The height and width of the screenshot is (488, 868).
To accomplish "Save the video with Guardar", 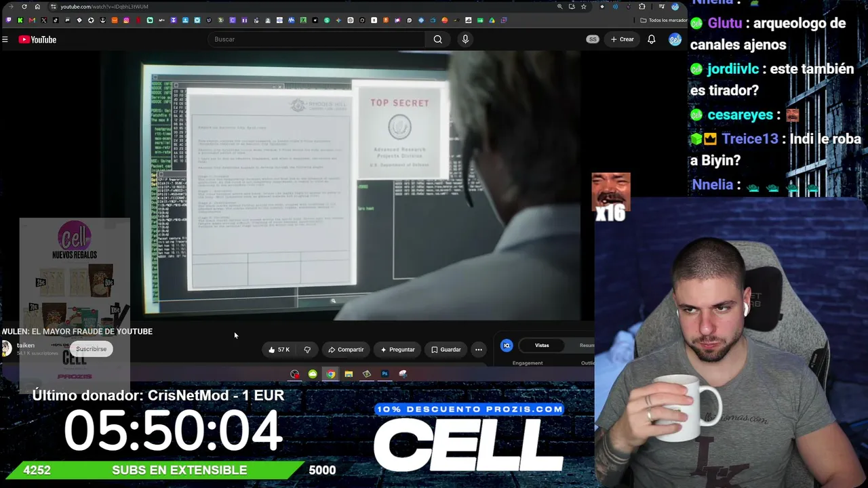I will pos(446,350).
